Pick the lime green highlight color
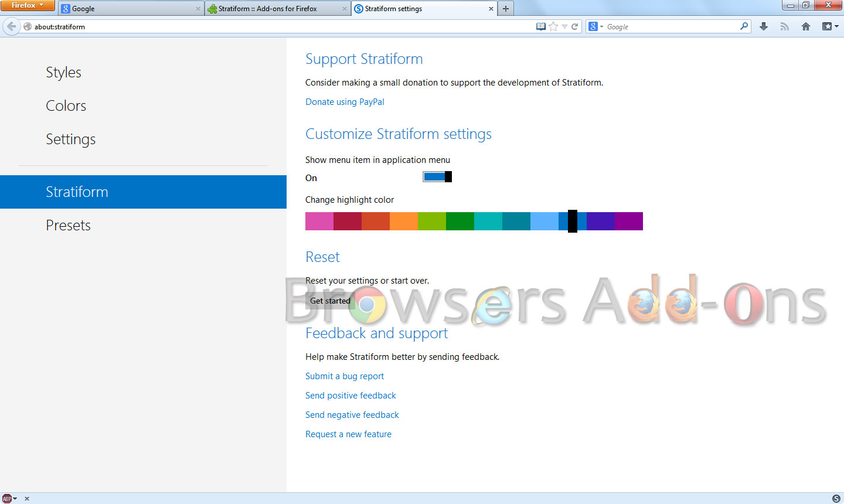The height and width of the screenshot is (504, 844). pyautogui.click(x=432, y=221)
